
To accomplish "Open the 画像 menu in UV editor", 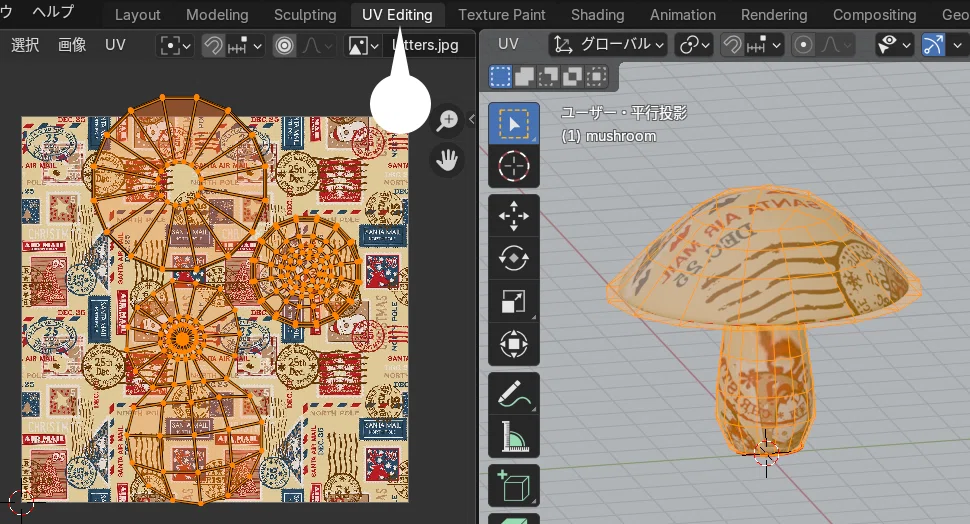I will pyautogui.click(x=72, y=45).
